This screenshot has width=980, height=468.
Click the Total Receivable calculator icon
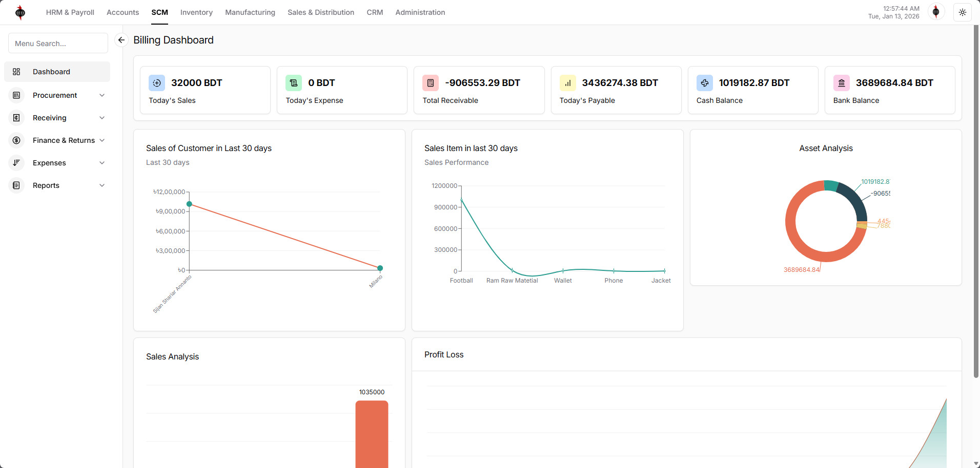[x=431, y=83]
